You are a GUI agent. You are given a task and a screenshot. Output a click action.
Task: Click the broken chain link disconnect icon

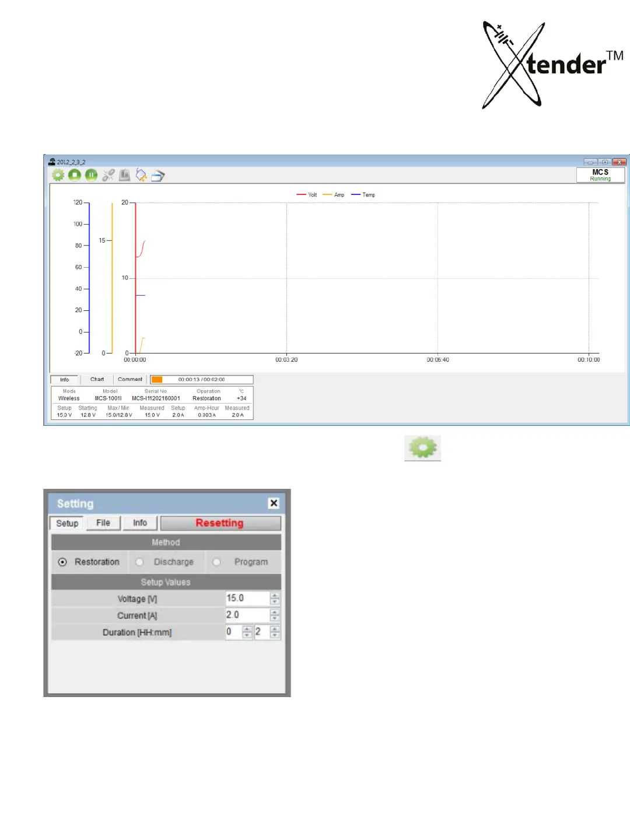click(108, 175)
